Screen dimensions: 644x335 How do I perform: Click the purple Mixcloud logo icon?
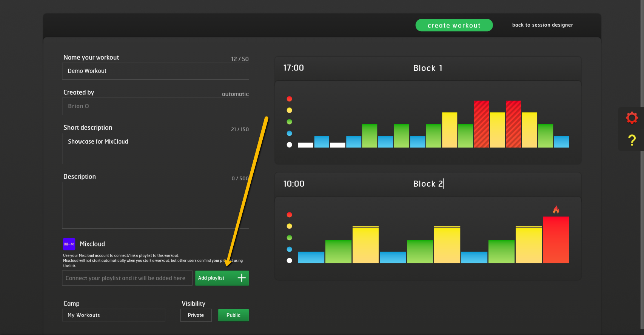[x=69, y=244]
